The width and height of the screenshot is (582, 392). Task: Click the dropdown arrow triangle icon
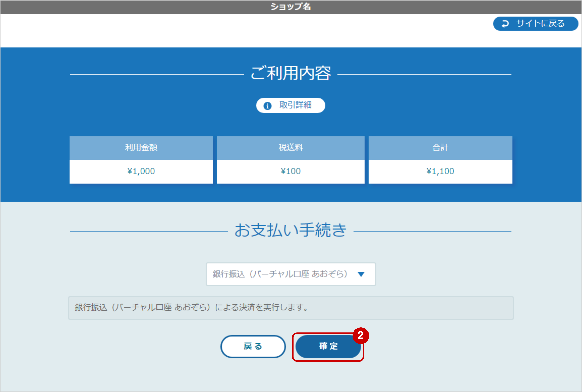pyautogui.click(x=361, y=274)
